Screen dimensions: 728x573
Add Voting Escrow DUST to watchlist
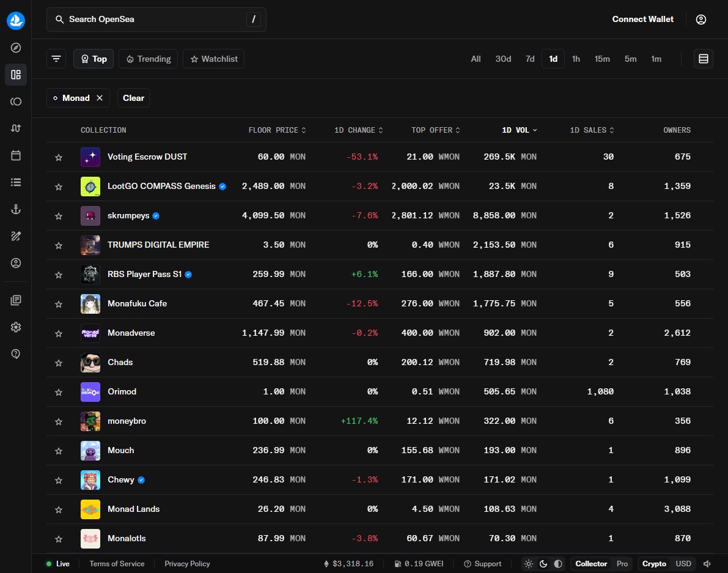[59, 157]
